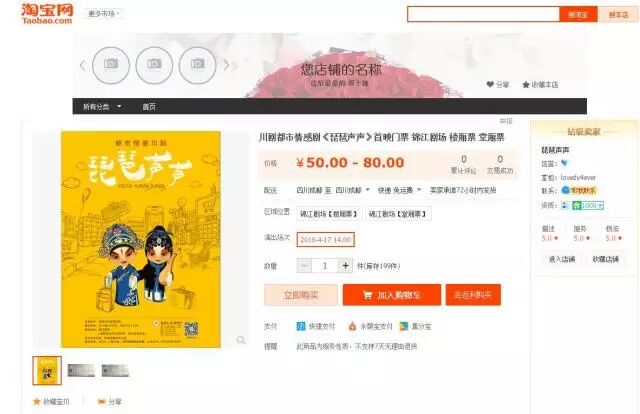
Task: Click the 立即购买 buy now button
Action: 301,295
